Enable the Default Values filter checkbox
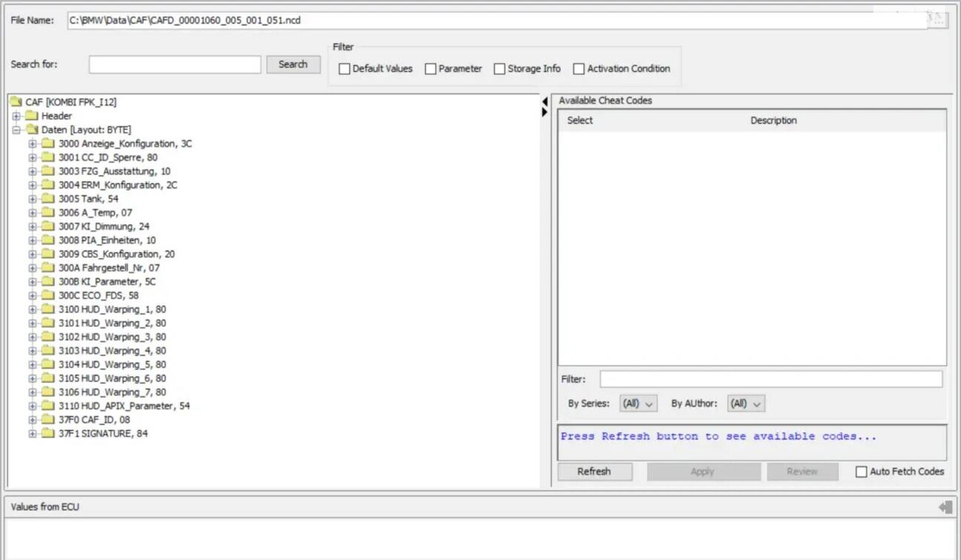The image size is (961, 560). (345, 69)
